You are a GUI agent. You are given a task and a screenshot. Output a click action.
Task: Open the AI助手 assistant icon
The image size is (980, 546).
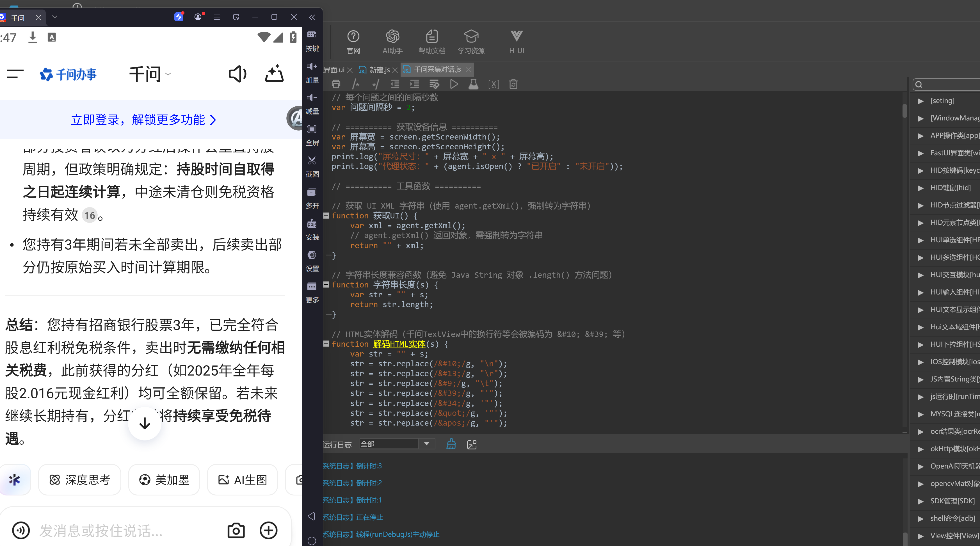coord(392,42)
